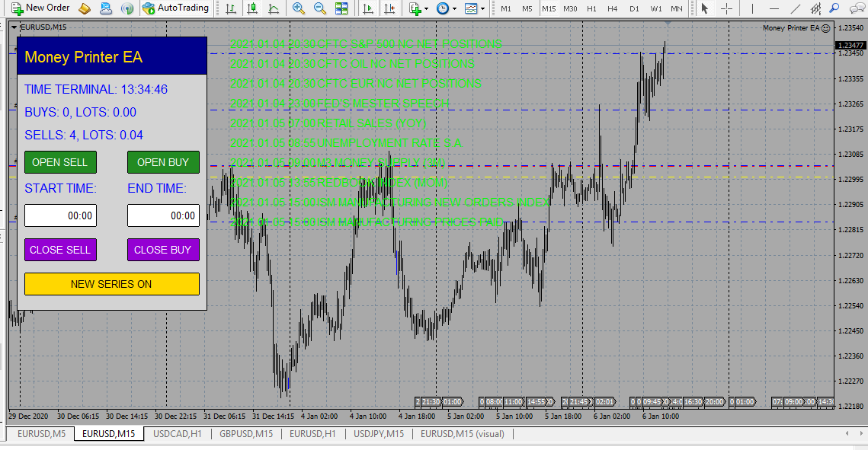Click the Money Printer EA smiley icon
The image size is (868, 450).
click(825, 27)
